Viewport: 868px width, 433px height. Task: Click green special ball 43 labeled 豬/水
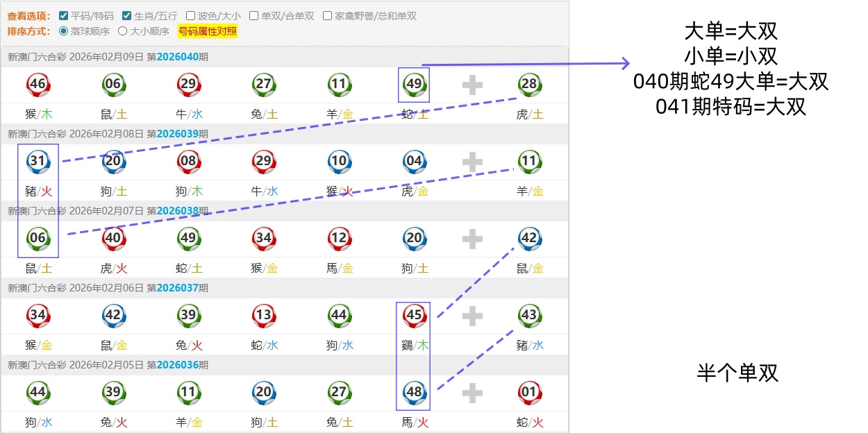click(529, 316)
